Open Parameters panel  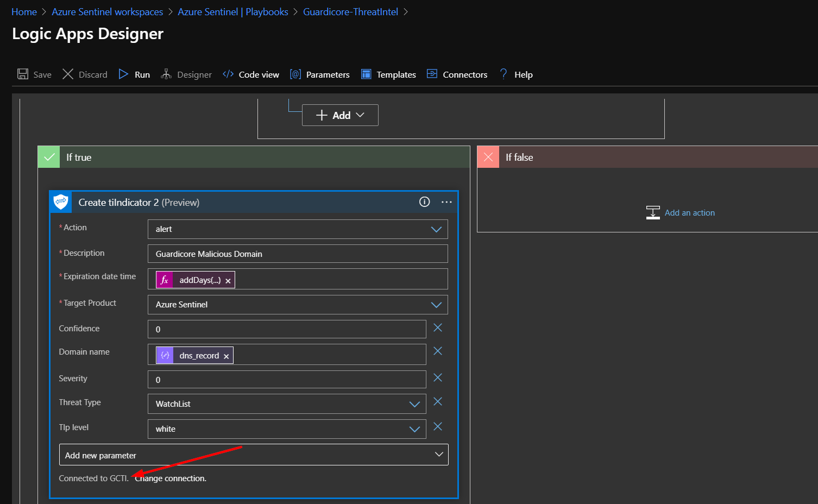click(x=319, y=74)
